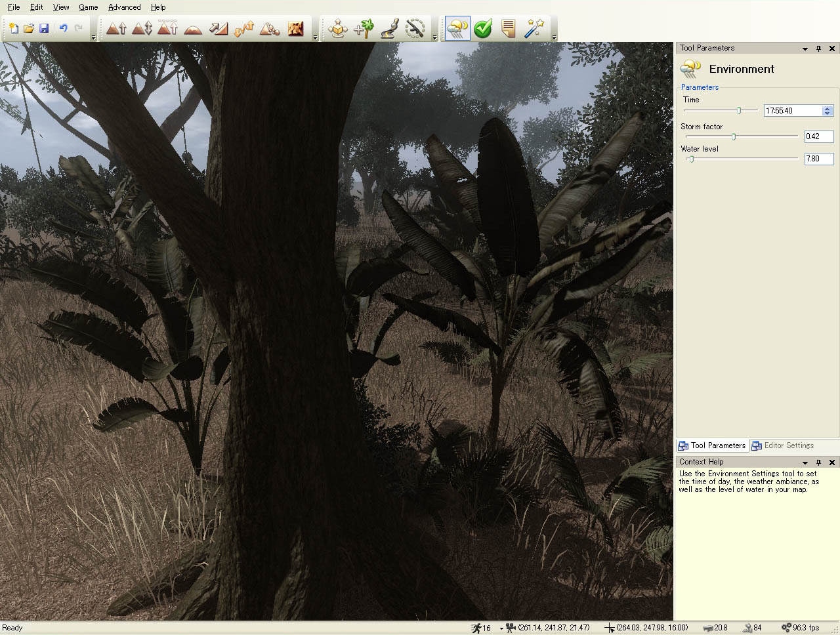Expand the terrain toolbar overflow arrow
The height and width of the screenshot is (635, 840).
tap(315, 37)
